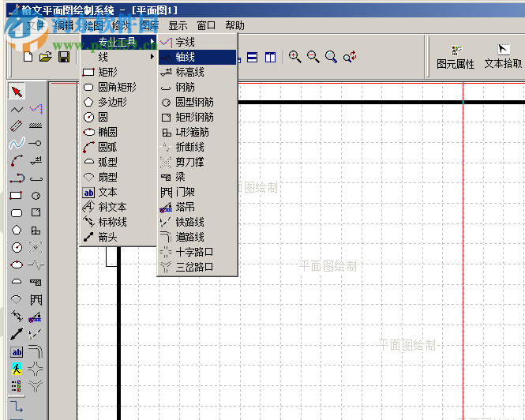Click the vertical tile windows icon
Viewport: 525px width, 420px height.
click(270, 57)
